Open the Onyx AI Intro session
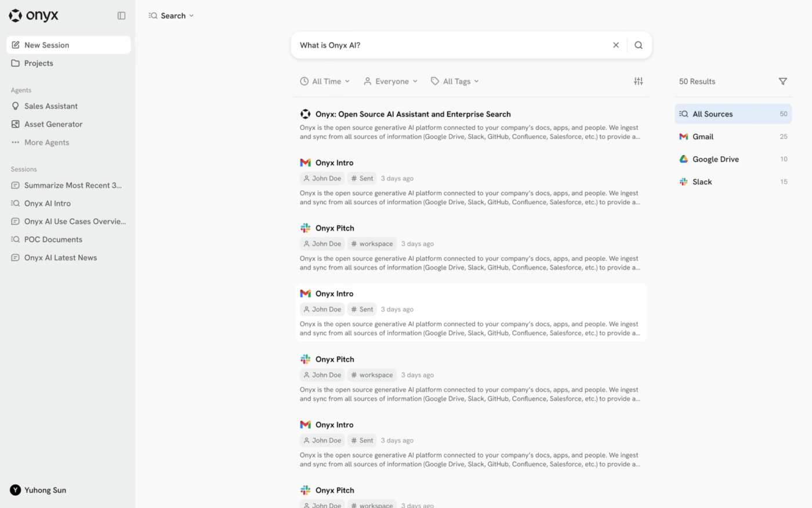This screenshot has height=508, width=812. click(68, 203)
